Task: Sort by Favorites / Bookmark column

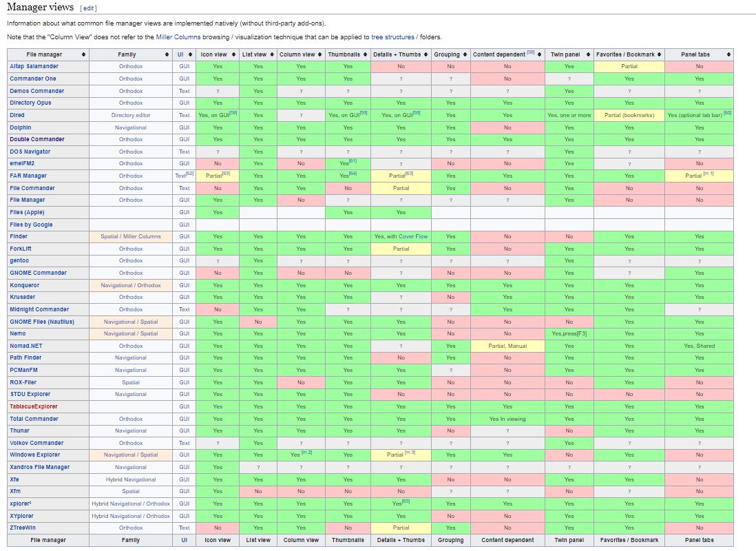Action: pyautogui.click(x=659, y=54)
